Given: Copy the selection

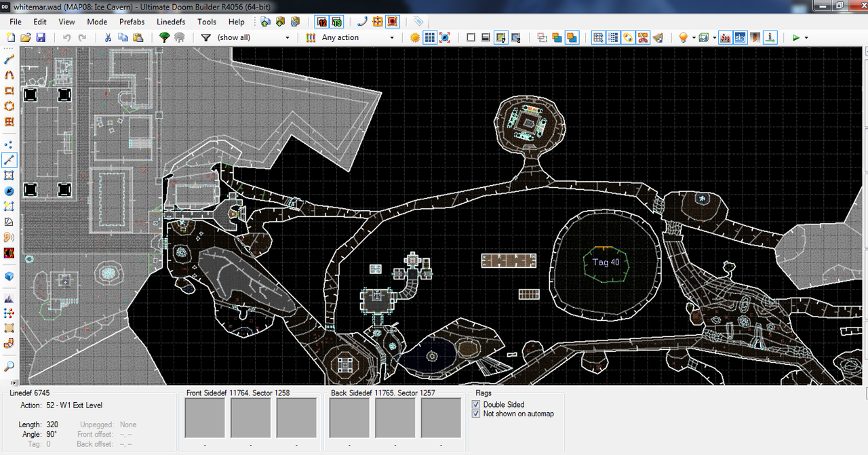Looking at the screenshot, I should click(122, 37).
